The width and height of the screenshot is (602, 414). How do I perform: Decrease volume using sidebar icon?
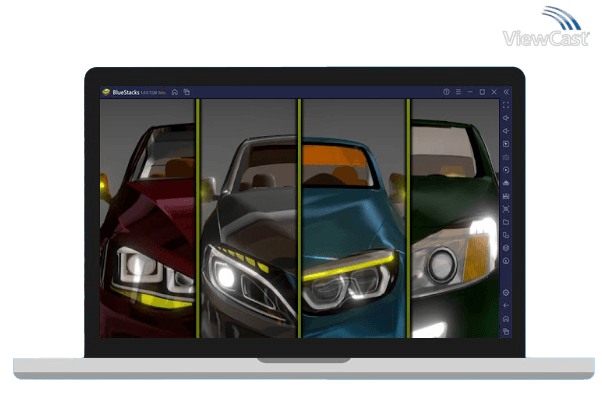coord(506,131)
